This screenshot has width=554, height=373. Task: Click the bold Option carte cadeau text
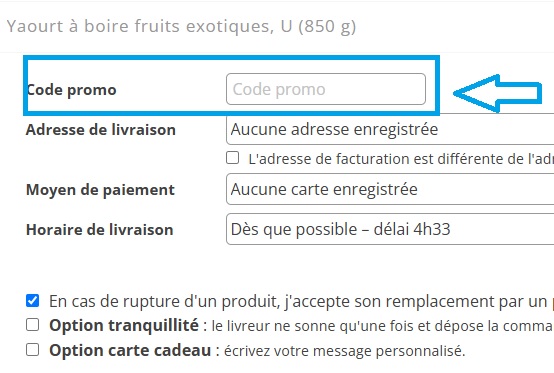130,350
